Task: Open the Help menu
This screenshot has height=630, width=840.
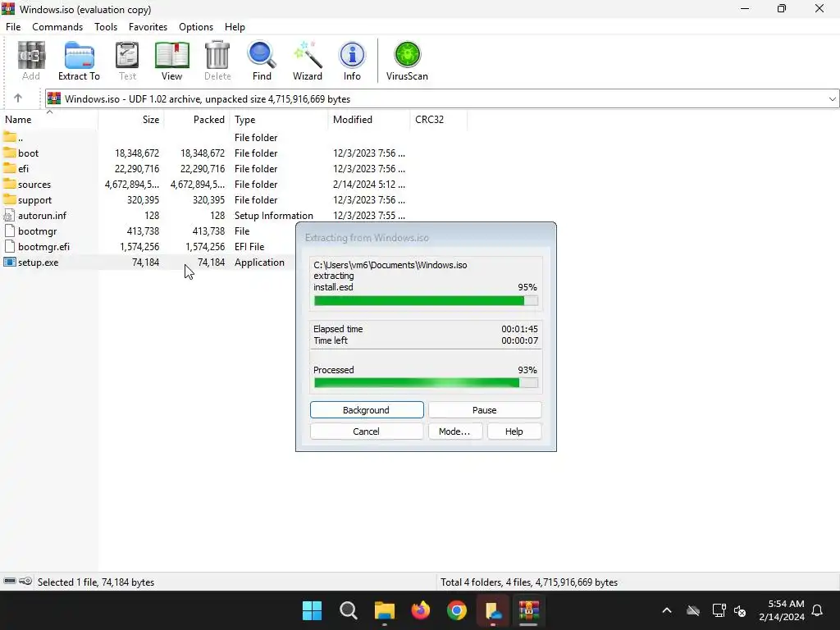Action: click(x=235, y=27)
